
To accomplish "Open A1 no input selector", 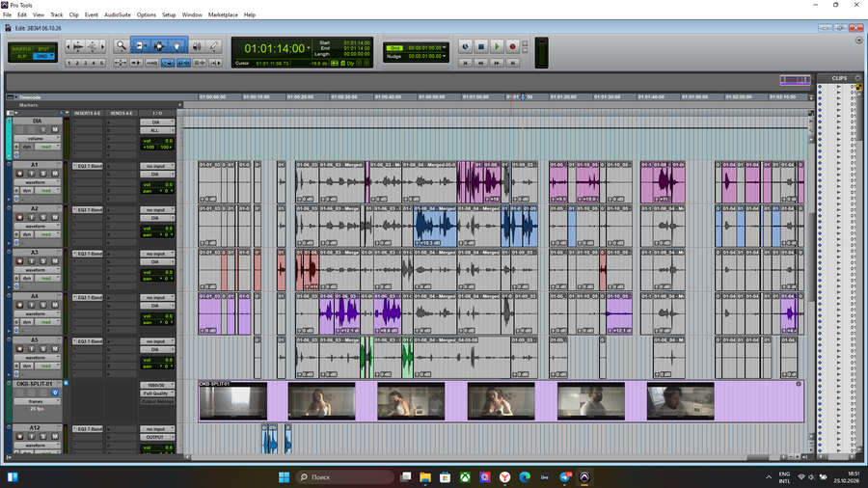I will click(x=157, y=166).
